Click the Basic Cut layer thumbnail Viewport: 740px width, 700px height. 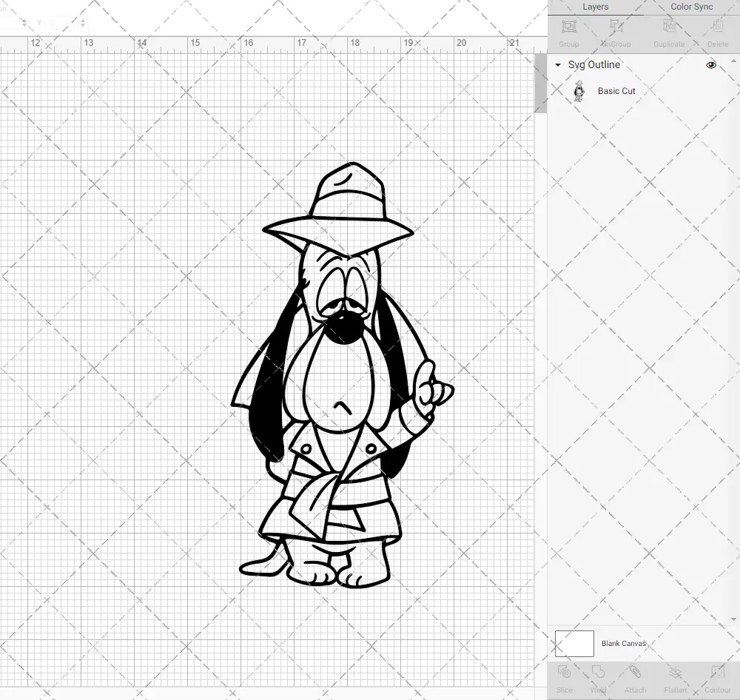point(579,91)
